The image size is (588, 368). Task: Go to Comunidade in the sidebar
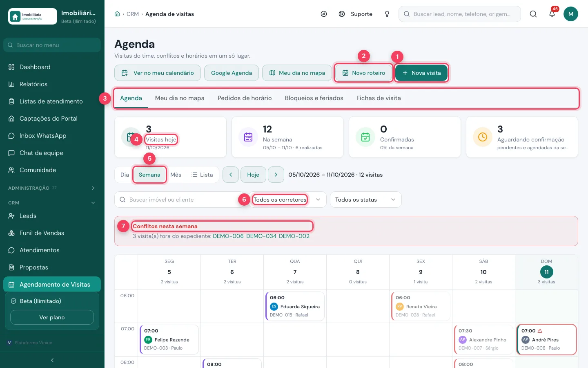tap(52, 170)
